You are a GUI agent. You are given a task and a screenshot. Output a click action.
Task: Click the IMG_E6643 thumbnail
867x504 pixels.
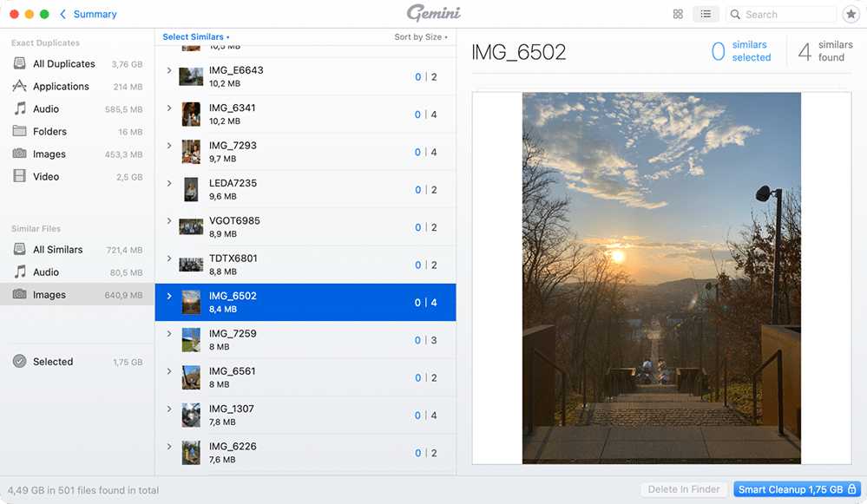(191, 76)
